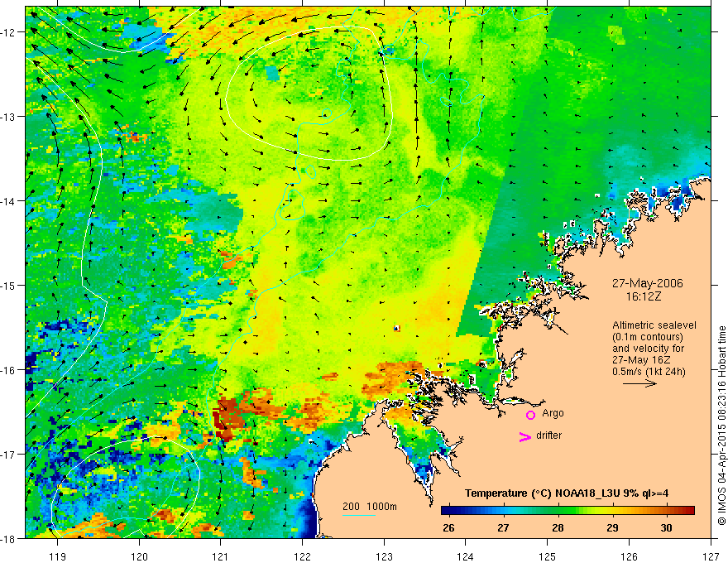
Task: Click the longitude axis label 122
Action: click(x=303, y=556)
